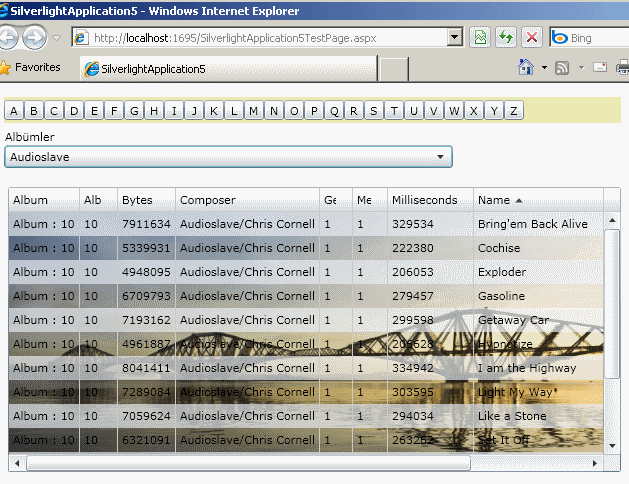The image size is (629, 484).
Task: Click the browser Forward arrow button
Action: (x=35, y=38)
